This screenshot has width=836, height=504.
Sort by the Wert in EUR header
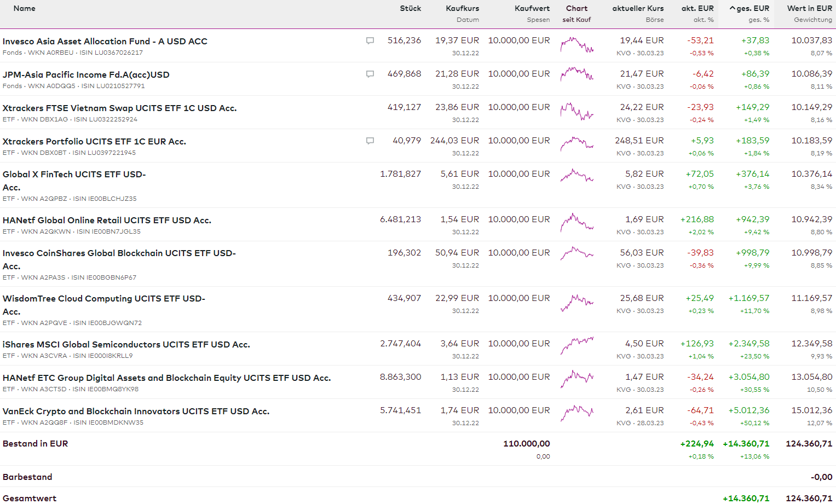coord(809,8)
